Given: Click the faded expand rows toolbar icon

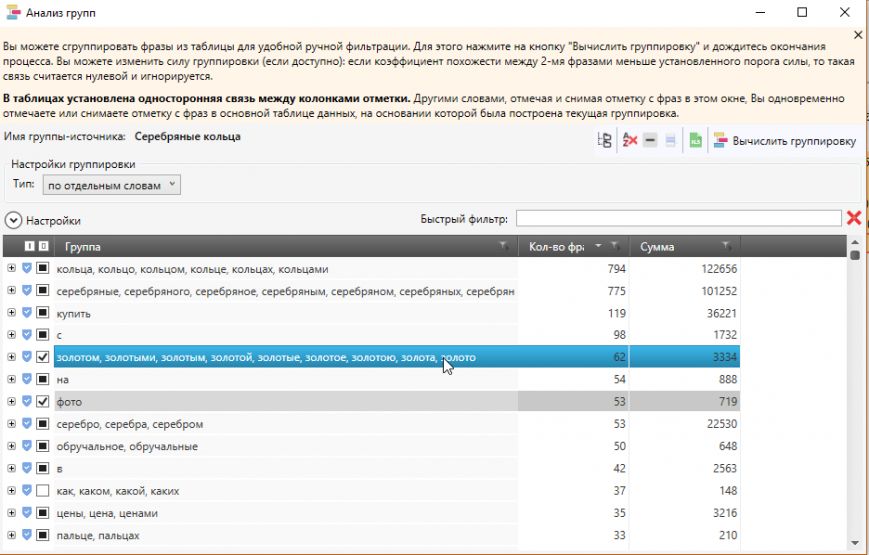Looking at the screenshot, I should point(670,141).
